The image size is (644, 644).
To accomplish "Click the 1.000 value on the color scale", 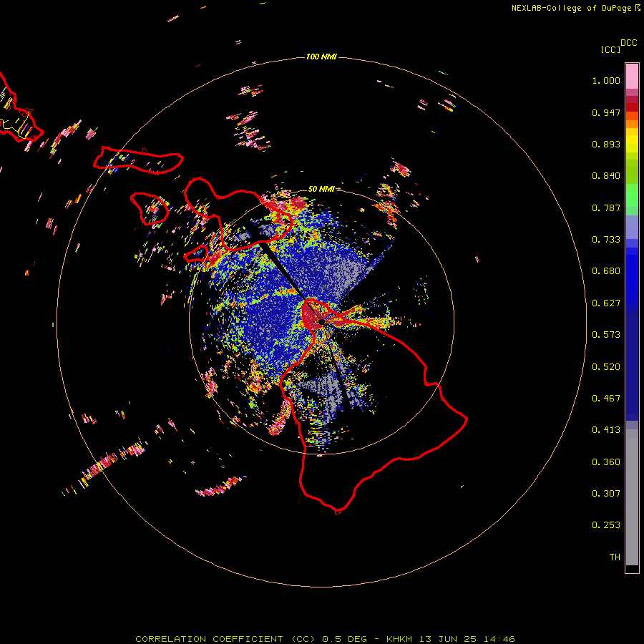I will click(606, 80).
